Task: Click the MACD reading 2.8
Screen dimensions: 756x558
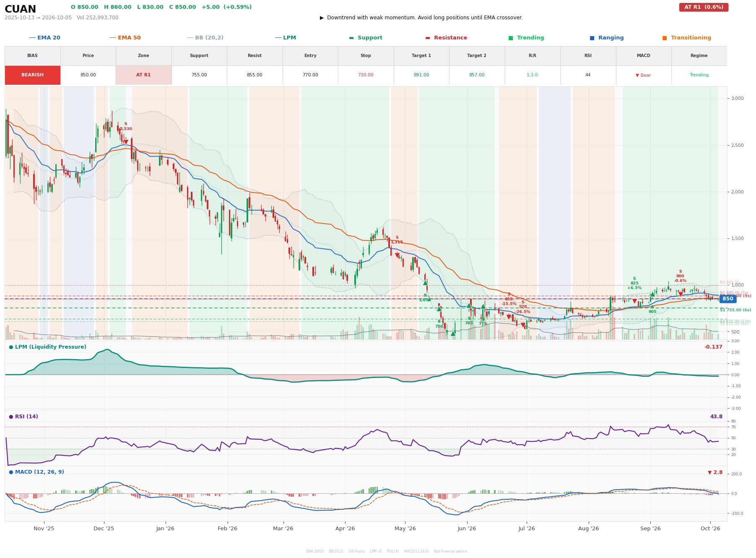Action: coord(715,472)
